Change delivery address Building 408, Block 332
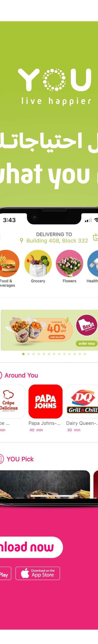Viewport: 98px width, 644px height. click(57, 240)
